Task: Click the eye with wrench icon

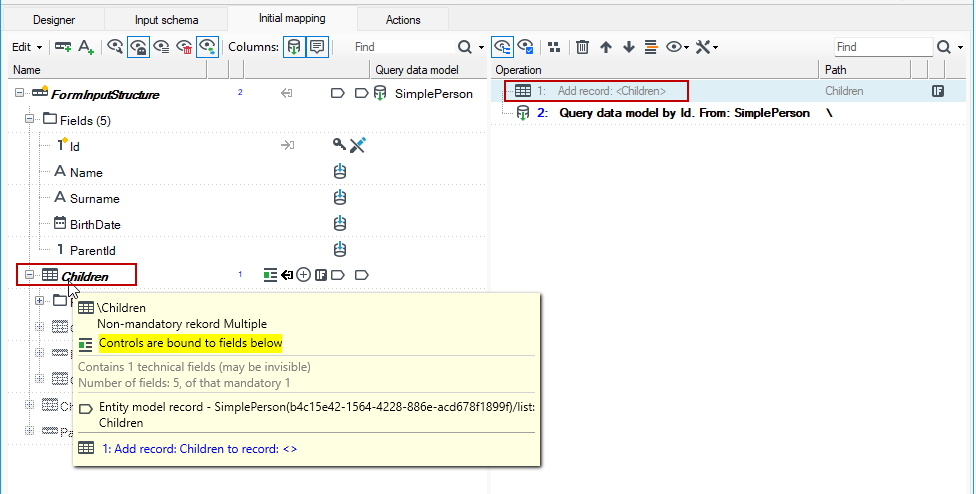Action: coord(115,47)
